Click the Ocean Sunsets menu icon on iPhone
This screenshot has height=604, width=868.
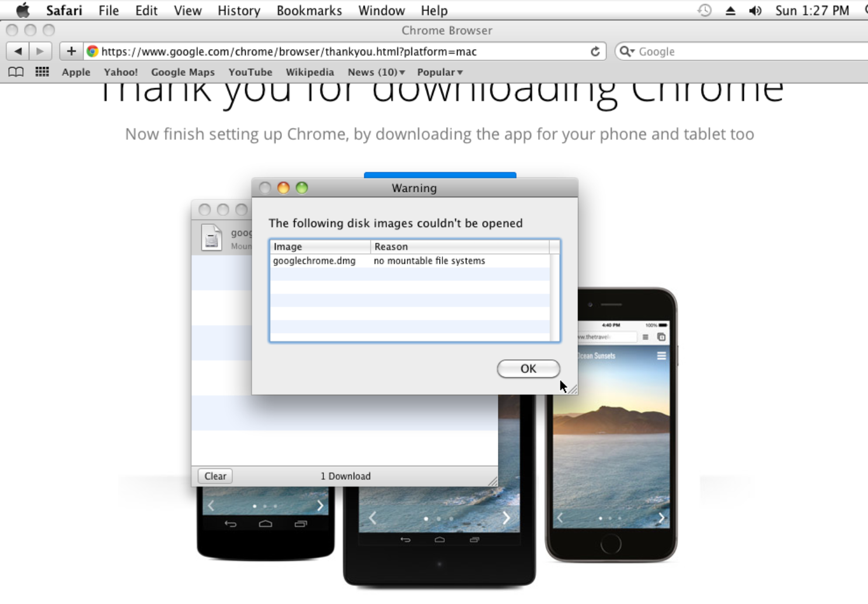point(661,356)
